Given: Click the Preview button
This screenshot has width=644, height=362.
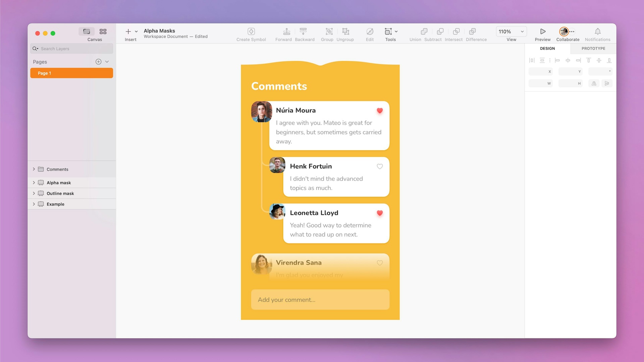Looking at the screenshot, I should point(542,35).
